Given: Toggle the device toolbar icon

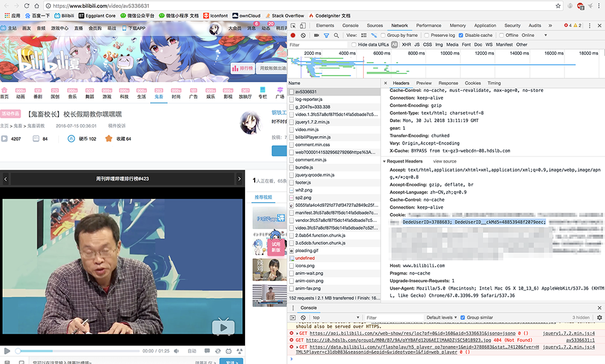Looking at the screenshot, I should (x=304, y=25).
